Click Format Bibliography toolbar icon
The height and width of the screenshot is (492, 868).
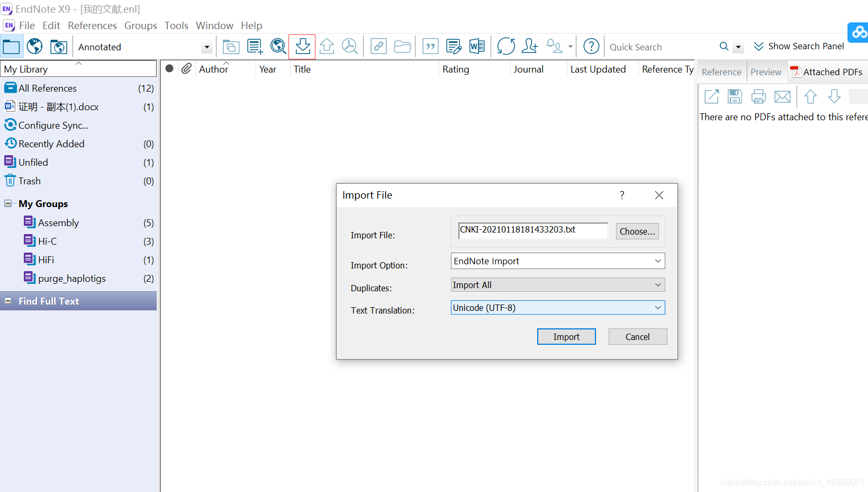(x=454, y=47)
